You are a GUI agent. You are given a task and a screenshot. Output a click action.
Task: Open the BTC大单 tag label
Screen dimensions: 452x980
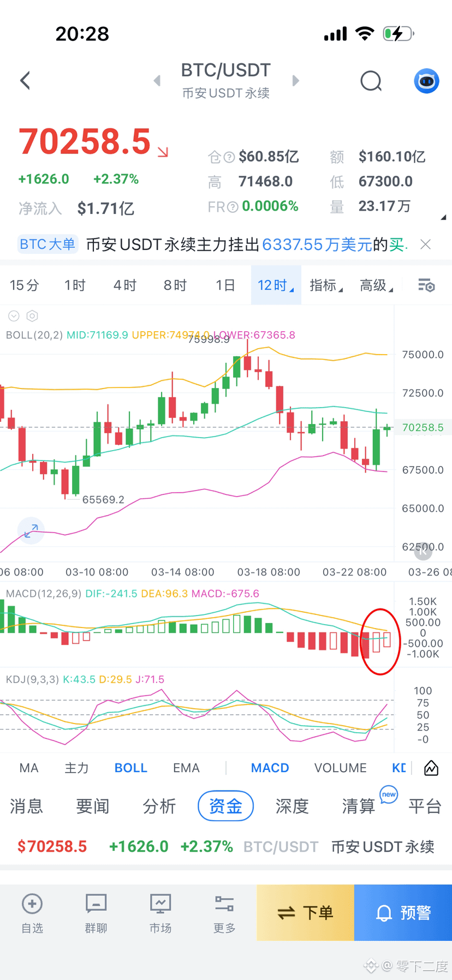(x=47, y=244)
